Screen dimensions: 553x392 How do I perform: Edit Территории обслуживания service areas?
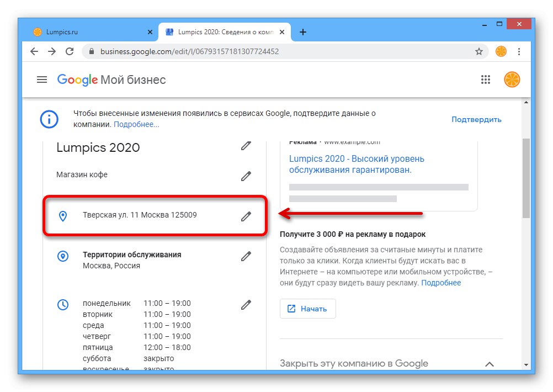(246, 256)
